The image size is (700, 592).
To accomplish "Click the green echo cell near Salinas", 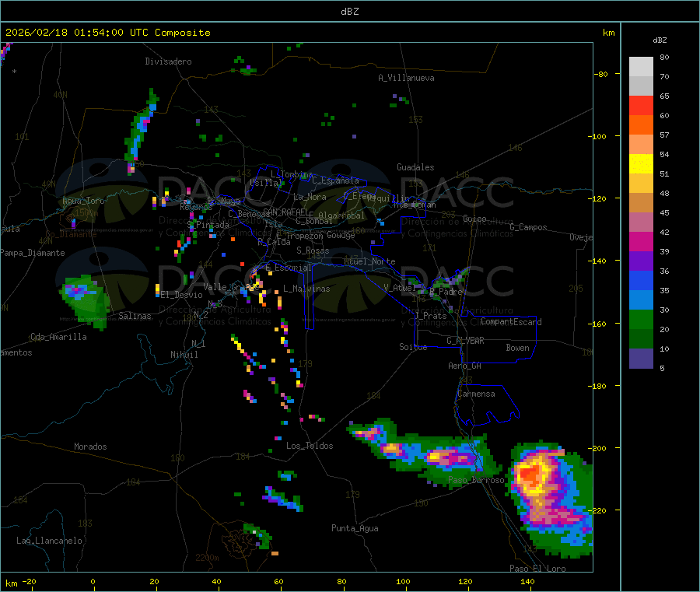I will point(85,301).
